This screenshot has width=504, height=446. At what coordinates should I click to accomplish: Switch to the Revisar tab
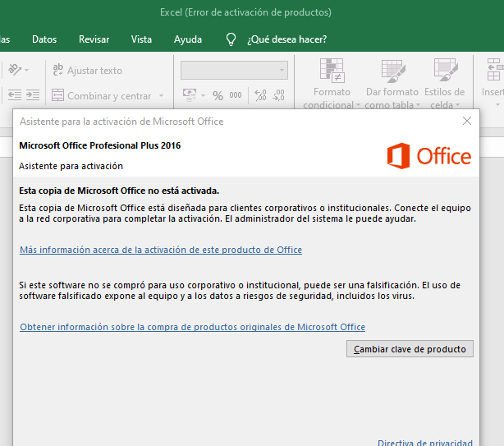click(x=94, y=39)
